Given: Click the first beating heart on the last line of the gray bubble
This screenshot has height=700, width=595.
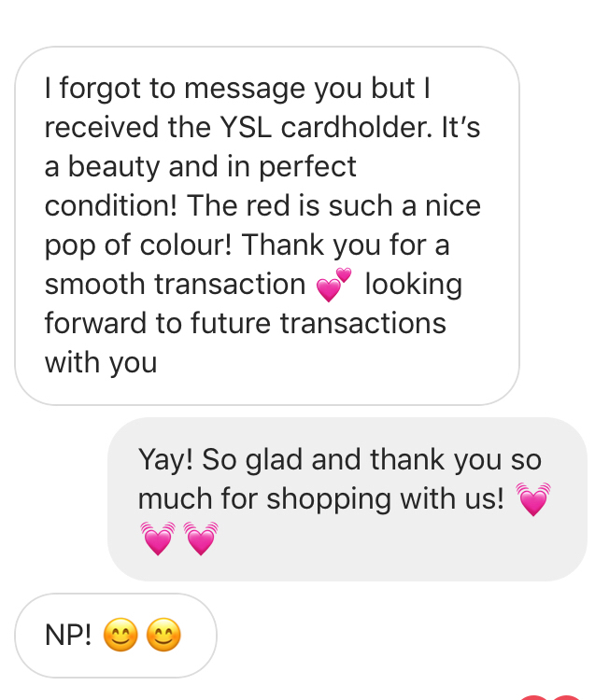Looking at the screenshot, I should point(157,539).
